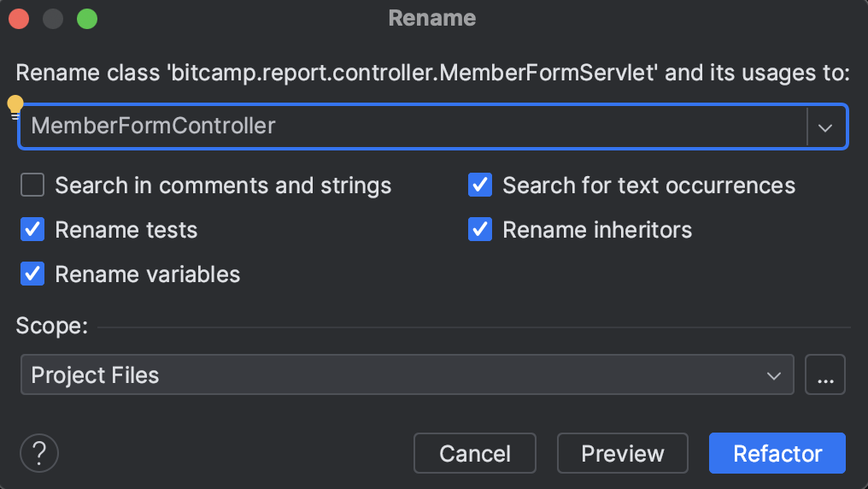The height and width of the screenshot is (489, 868).
Task: Close the Rename dialog with red button
Action: [19, 19]
